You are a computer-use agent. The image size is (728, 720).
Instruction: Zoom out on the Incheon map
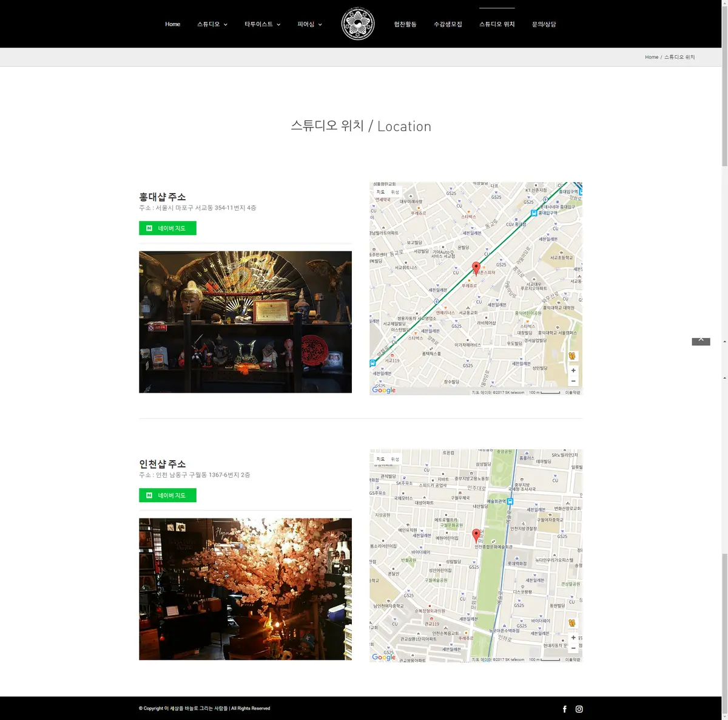pyautogui.click(x=573, y=648)
